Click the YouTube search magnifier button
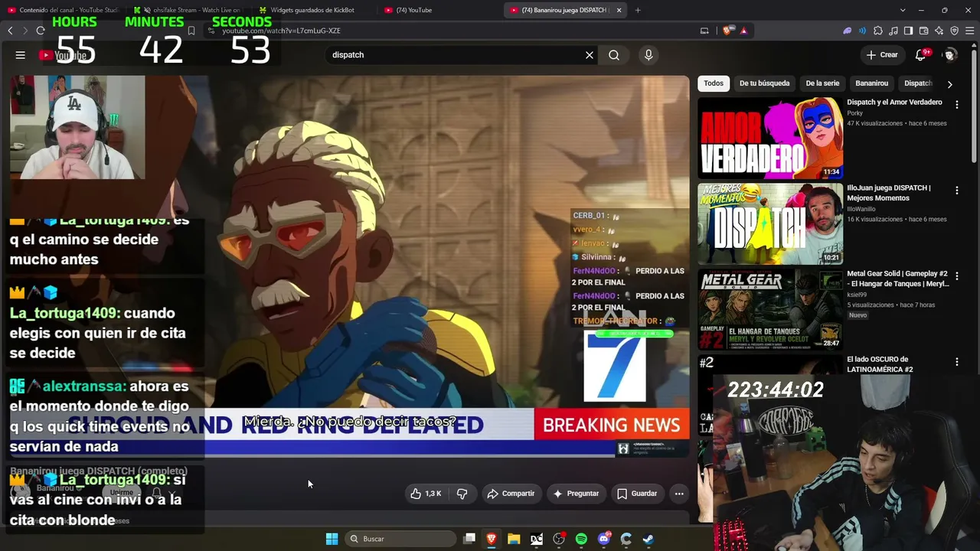The height and width of the screenshot is (551, 980). tap(614, 55)
